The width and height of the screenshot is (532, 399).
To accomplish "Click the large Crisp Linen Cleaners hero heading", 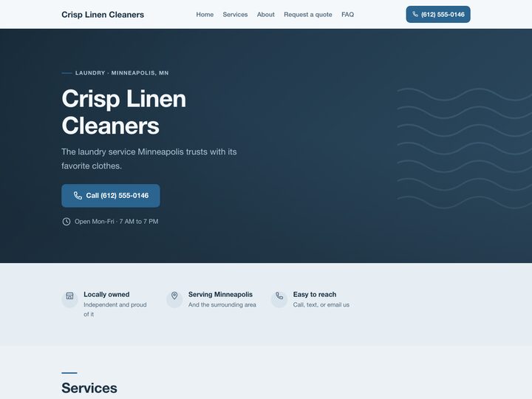I will point(124,112).
